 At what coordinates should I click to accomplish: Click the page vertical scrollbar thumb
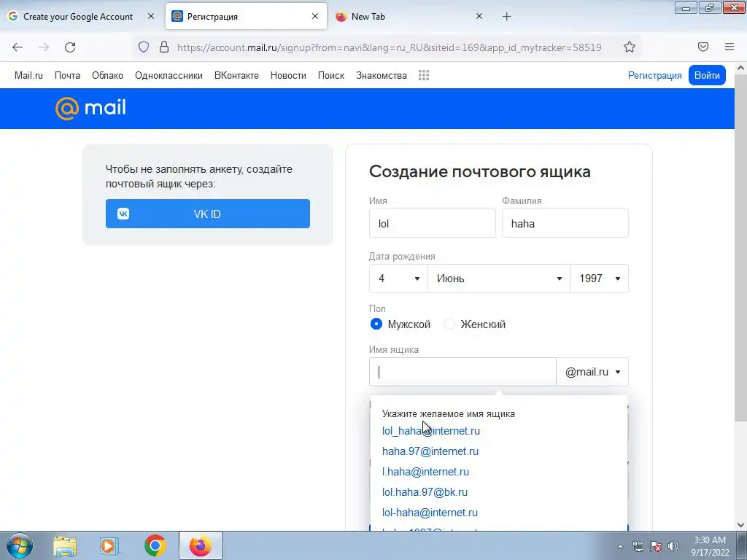[x=741, y=248]
